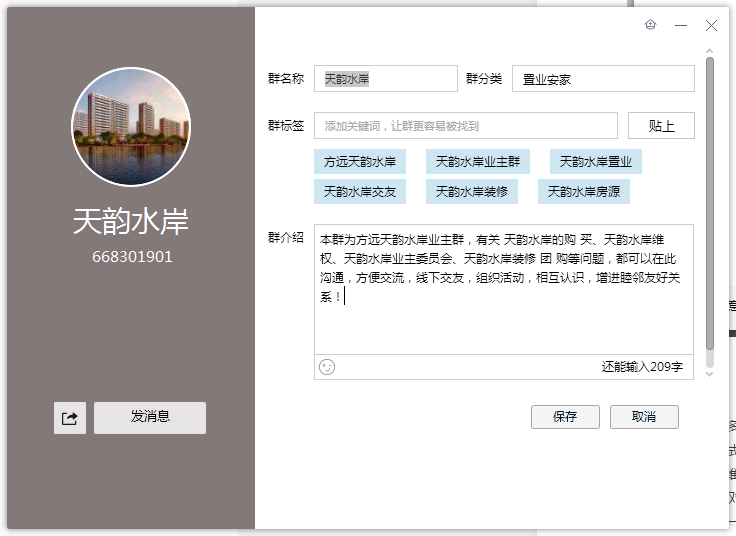Click the 贴上 button
Image resolution: width=736 pixels, height=536 pixels.
tap(661, 126)
